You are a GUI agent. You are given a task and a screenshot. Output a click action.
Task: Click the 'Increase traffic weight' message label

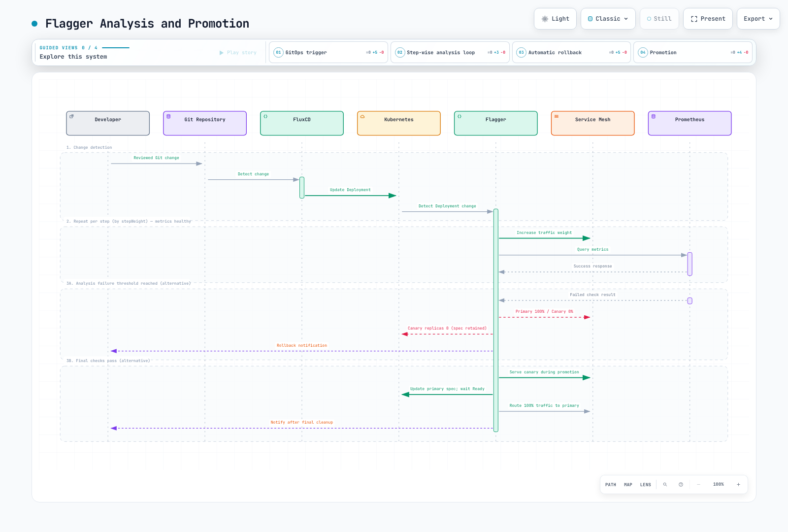[x=544, y=233]
